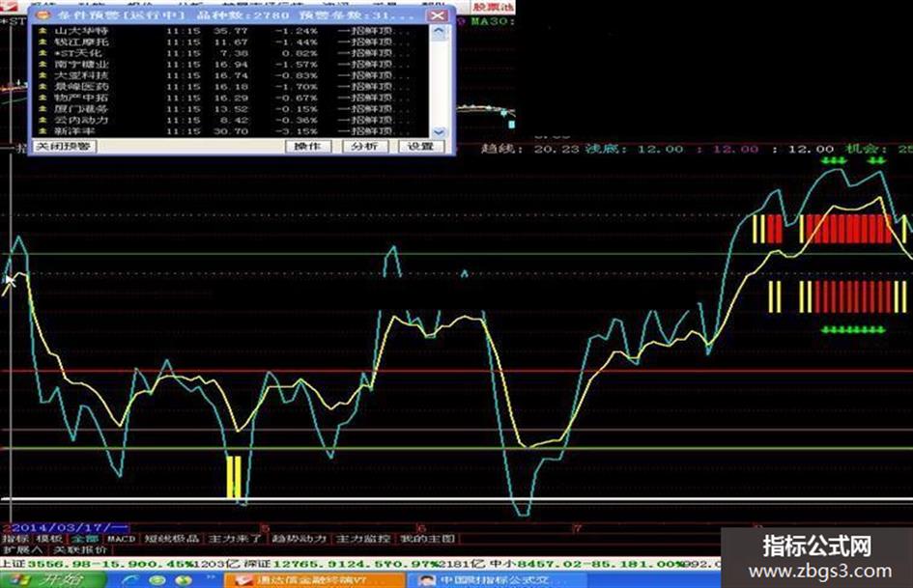Image resolution: width=913 pixels, height=588 pixels.
Task: Click the alert bell icon beside 钱江摩托
Action: tap(42, 42)
